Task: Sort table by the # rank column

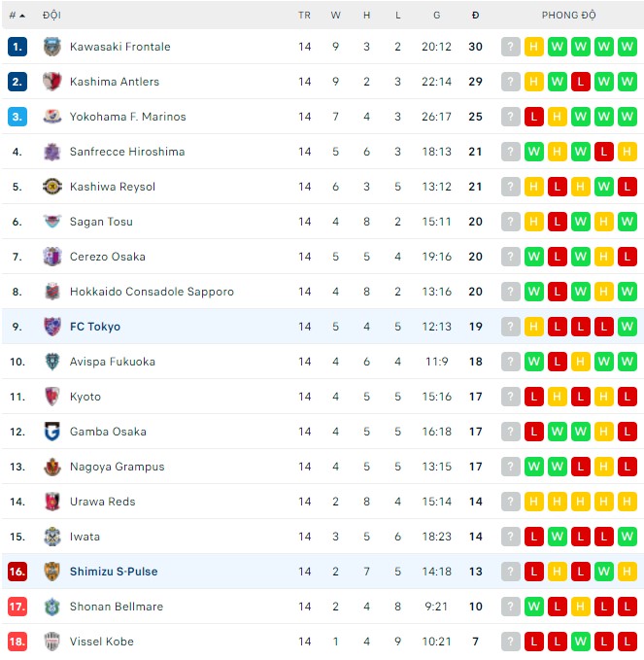Action: coord(17,16)
